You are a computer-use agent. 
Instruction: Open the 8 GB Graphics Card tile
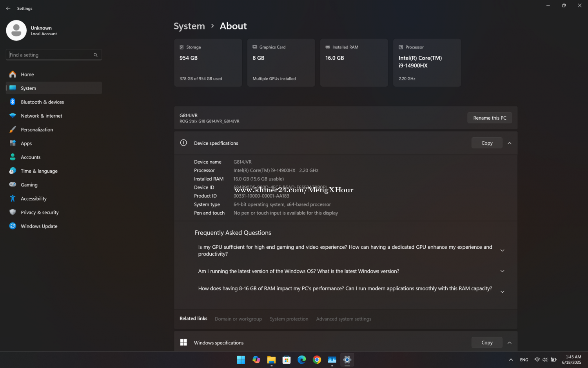pos(281,63)
